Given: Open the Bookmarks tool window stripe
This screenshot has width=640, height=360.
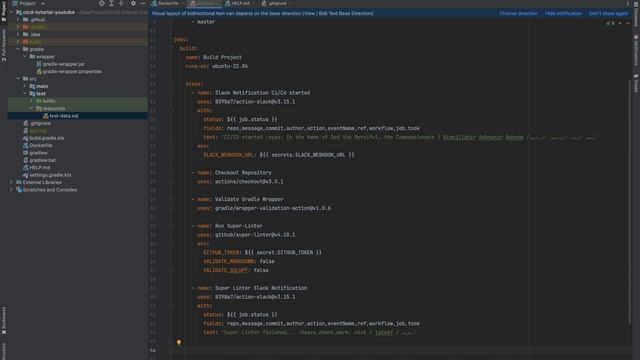Looking at the screenshot, I should 4,320.
